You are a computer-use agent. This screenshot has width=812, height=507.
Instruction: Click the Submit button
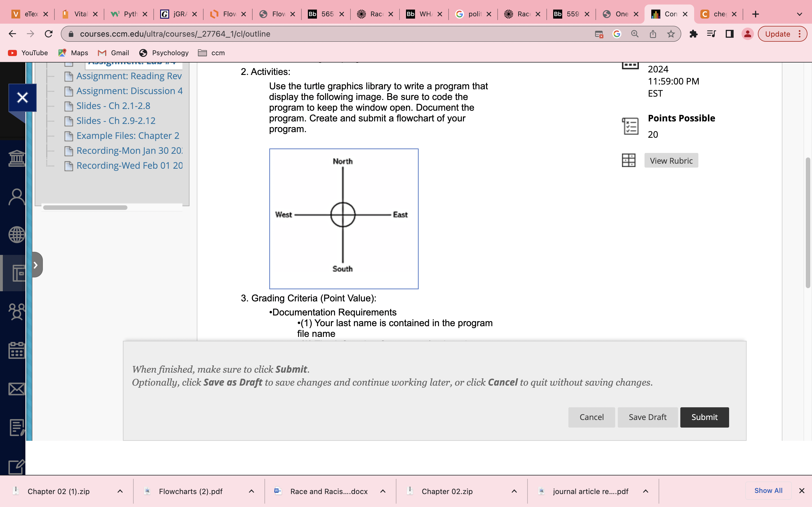704,417
